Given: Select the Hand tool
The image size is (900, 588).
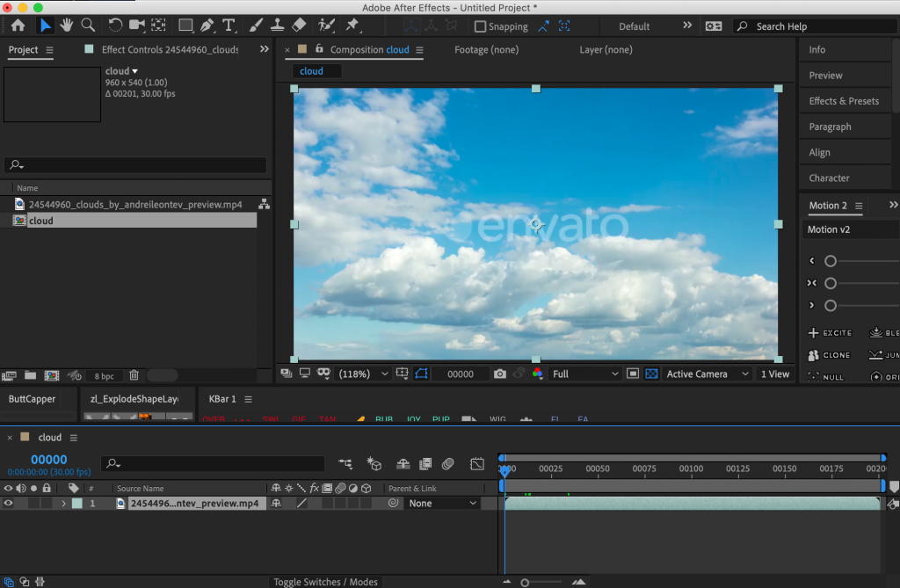Looking at the screenshot, I should pyautogui.click(x=67, y=25).
